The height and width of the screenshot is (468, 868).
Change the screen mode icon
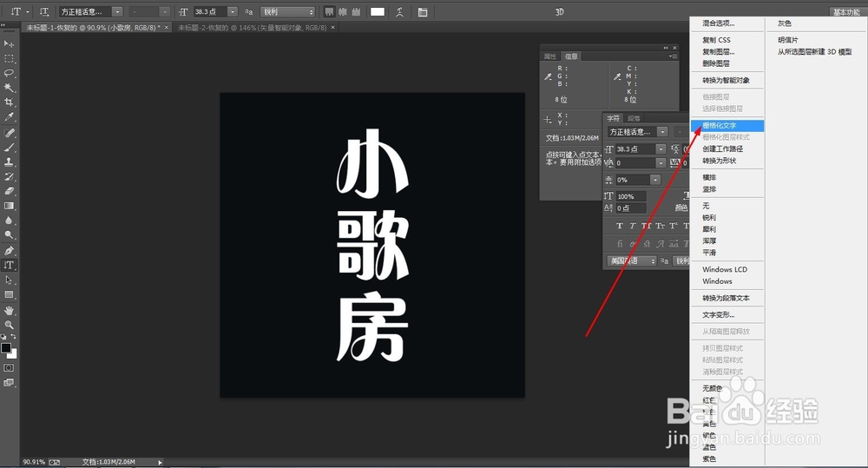(x=9, y=383)
